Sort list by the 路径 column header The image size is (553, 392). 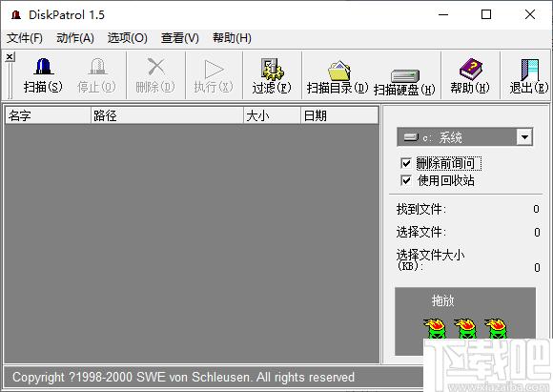(167, 115)
